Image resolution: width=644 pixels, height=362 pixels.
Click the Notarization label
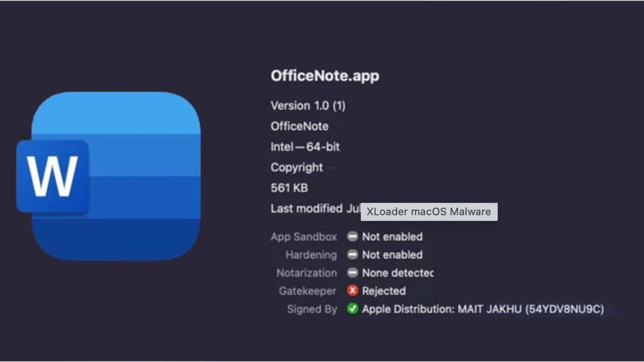tap(307, 273)
